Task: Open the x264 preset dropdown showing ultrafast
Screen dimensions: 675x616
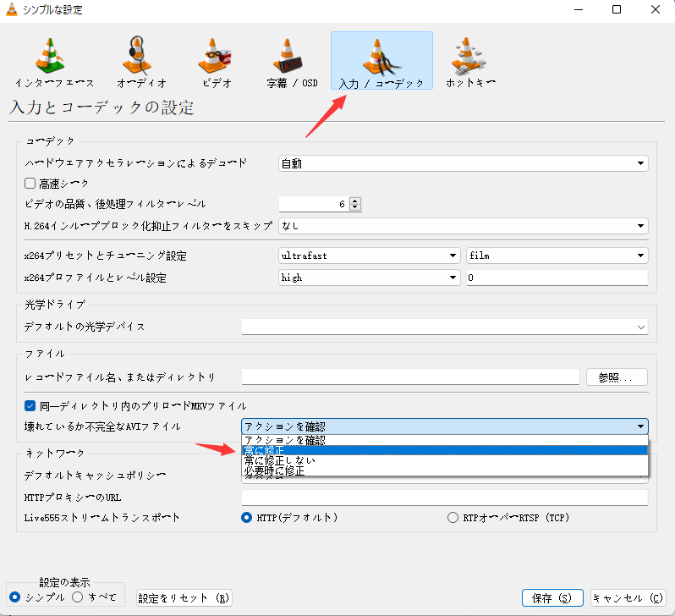Action: pyautogui.click(x=370, y=256)
